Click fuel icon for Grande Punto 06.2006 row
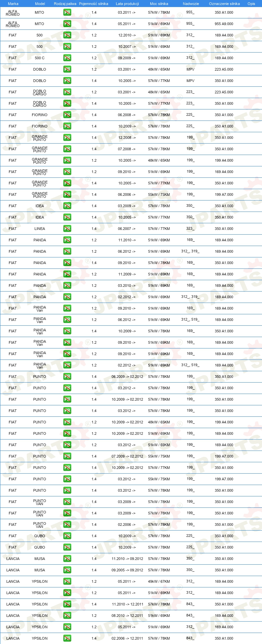Viewport: 262px width, 644px height. (67, 194)
